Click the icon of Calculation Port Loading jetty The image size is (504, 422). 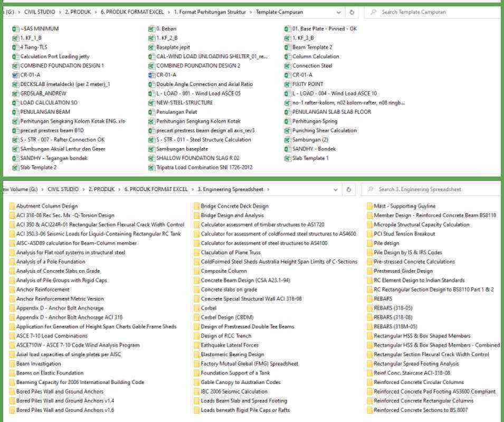15,56
